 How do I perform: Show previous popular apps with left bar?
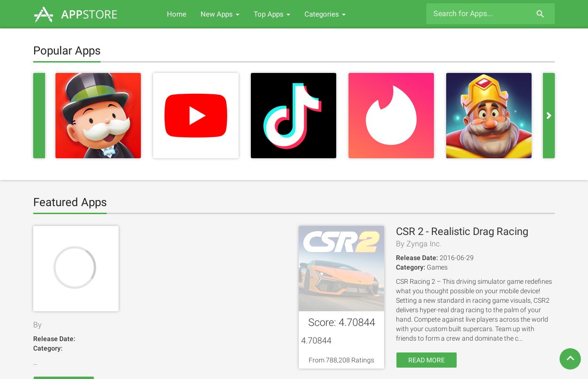(39, 116)
